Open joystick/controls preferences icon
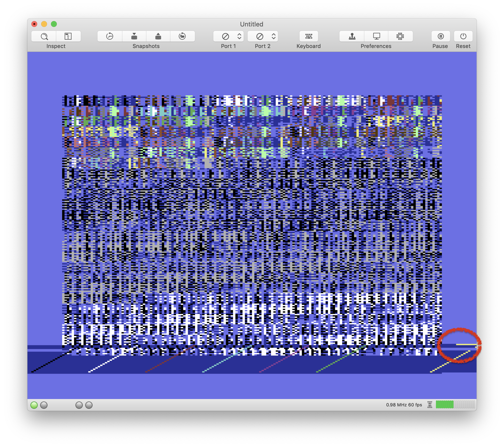The width and height of the screenshot is (504, 447). 352,36
